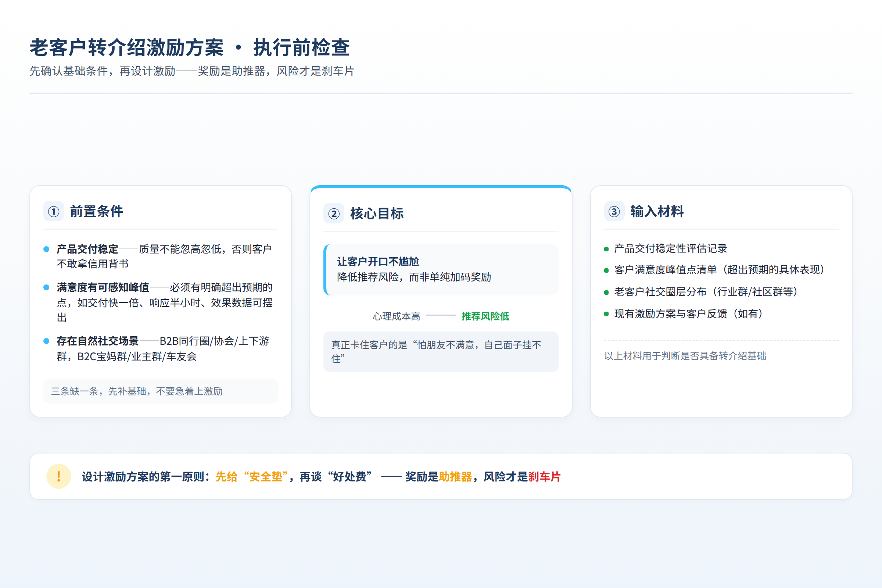This screenshot has width=882, height=588.
Task: Click the footnote 以上材料用于判断是否具备转介绍基础
Action: (x=685, y=356)
